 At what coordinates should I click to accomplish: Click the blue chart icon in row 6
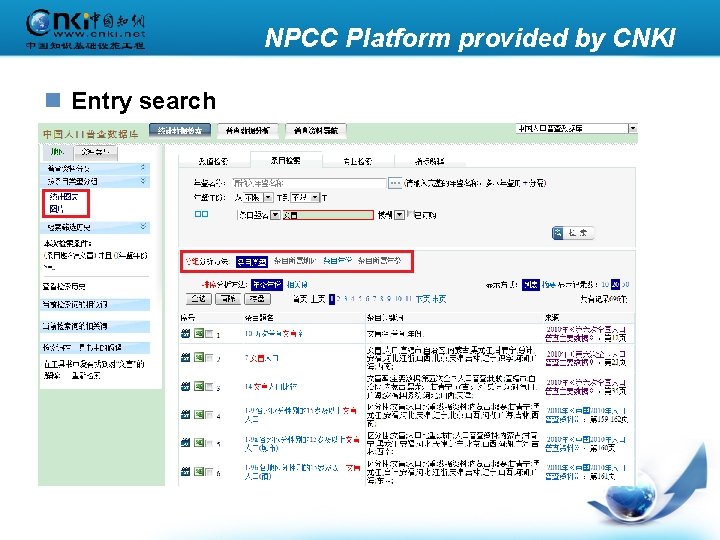pyautogui.click(x=185, y=472)
